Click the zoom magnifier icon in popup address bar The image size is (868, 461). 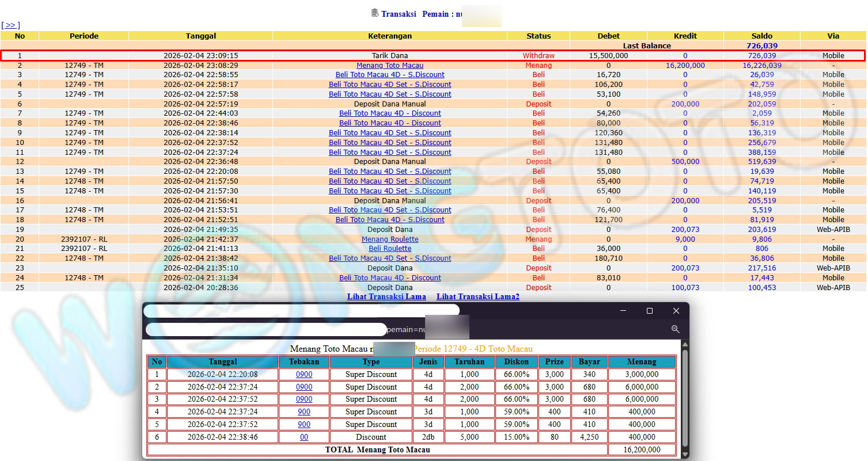coord(675,329)
